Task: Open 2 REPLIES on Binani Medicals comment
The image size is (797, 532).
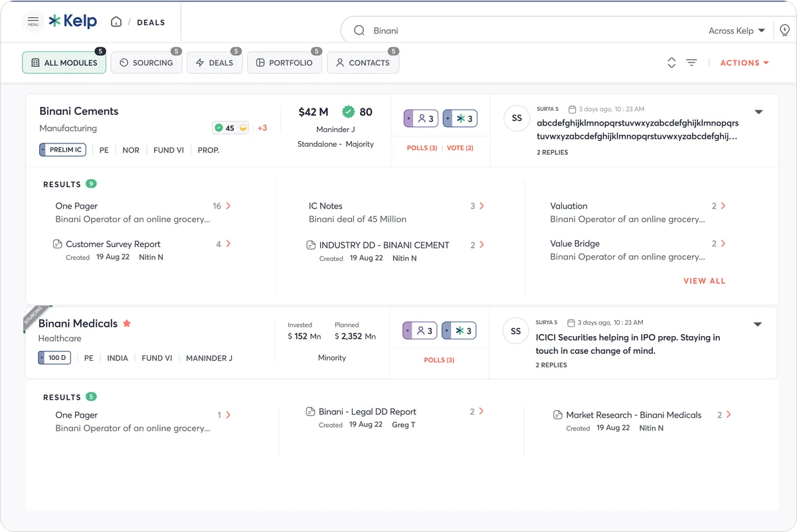Action: 551,365
